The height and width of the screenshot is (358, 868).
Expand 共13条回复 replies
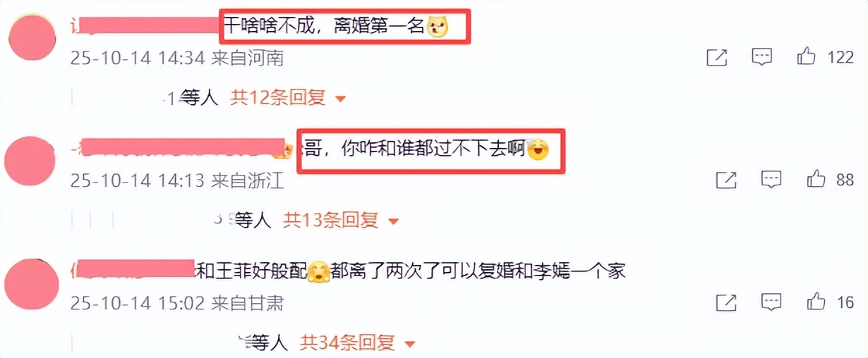coord(342,221)
